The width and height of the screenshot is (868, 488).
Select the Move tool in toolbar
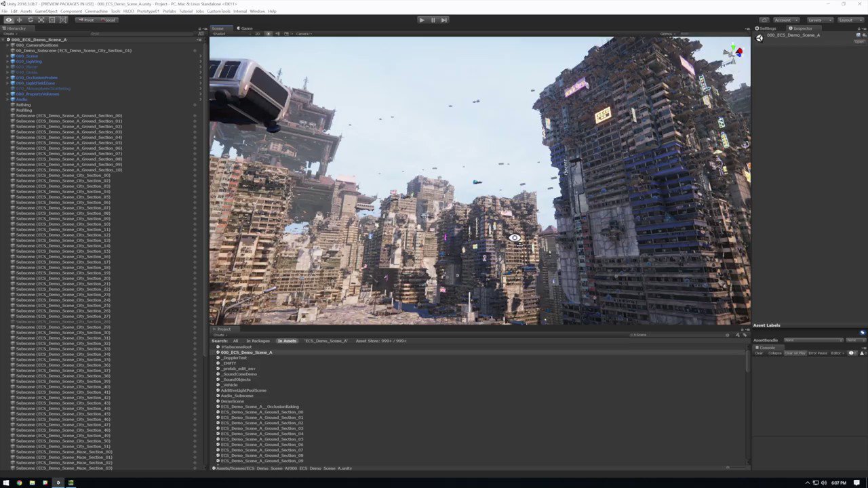(19, 20)
